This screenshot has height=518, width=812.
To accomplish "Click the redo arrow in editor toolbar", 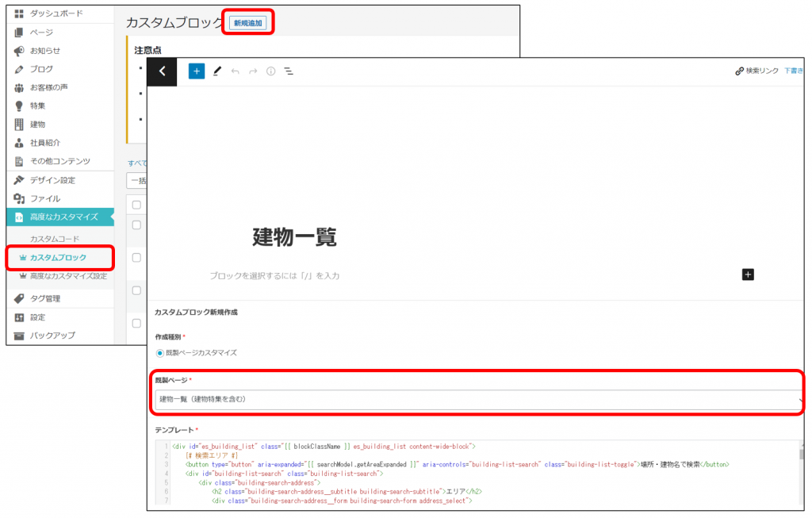I will coord(253,71).
